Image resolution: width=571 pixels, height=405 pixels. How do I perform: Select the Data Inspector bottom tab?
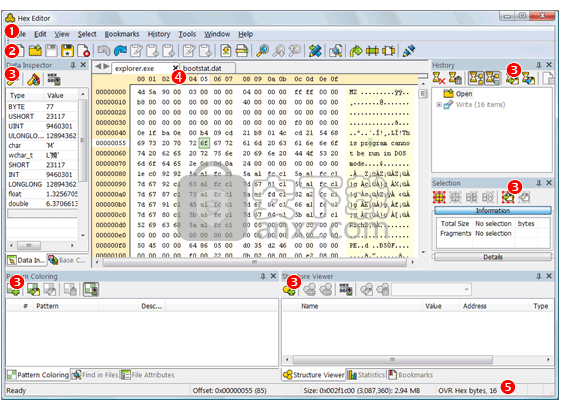click(x=26, y=260)
